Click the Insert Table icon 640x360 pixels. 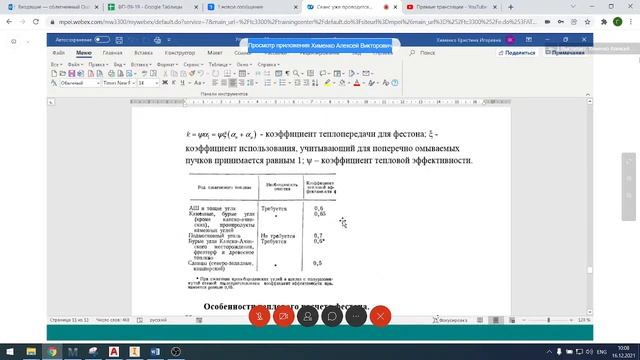(242, 73)
